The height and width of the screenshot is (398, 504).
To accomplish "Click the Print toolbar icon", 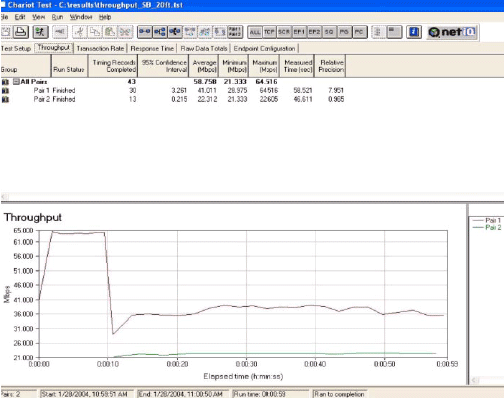I will [x=21, y=32].
